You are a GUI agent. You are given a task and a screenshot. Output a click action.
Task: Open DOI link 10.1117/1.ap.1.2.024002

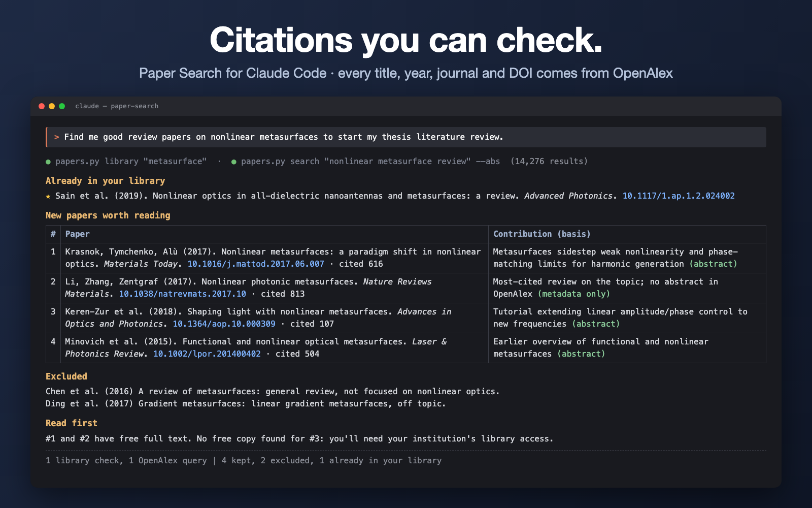click(679, 196)
